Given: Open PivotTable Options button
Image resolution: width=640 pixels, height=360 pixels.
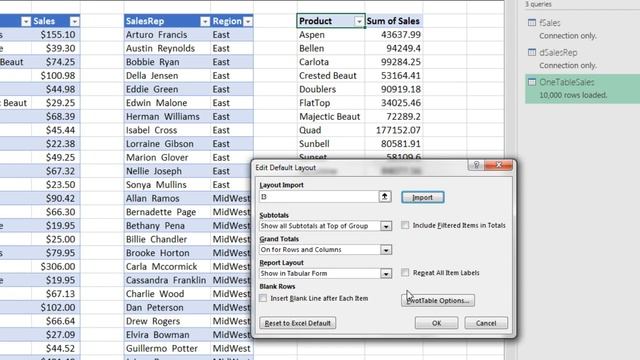Looking at the screenshot, I should (438, 301).
